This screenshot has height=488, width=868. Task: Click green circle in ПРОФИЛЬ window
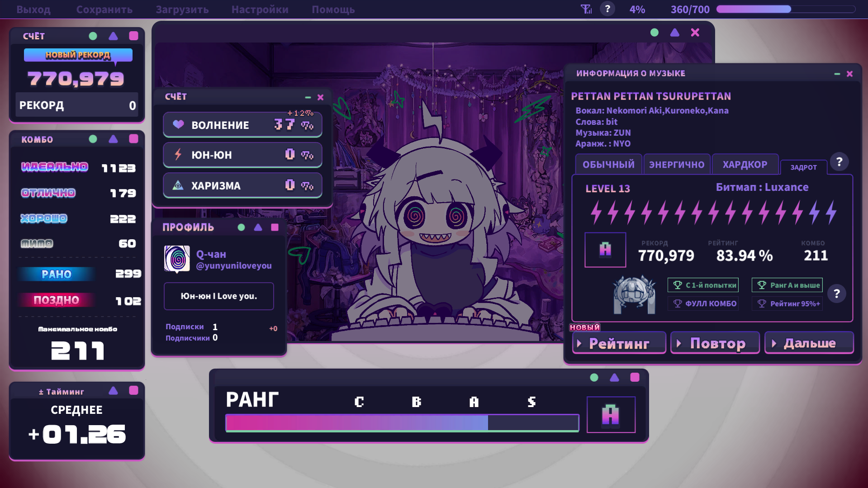pos(241,227)
